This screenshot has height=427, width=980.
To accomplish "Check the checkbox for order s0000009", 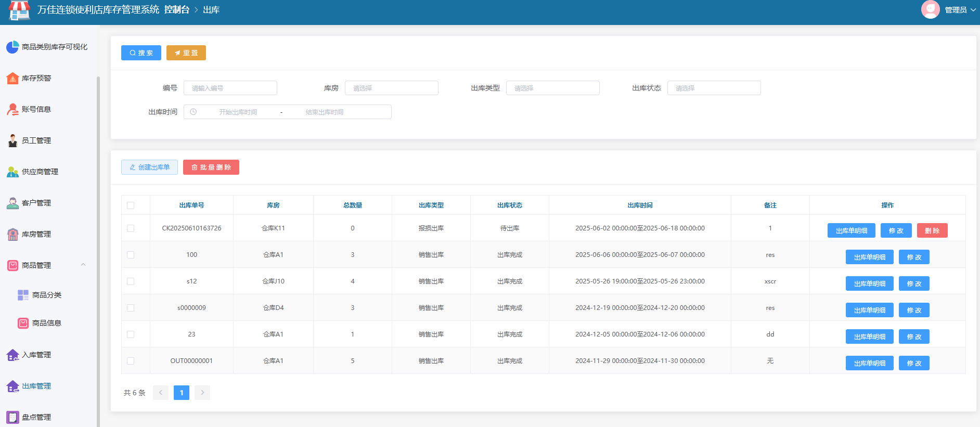I will (131, 308).
